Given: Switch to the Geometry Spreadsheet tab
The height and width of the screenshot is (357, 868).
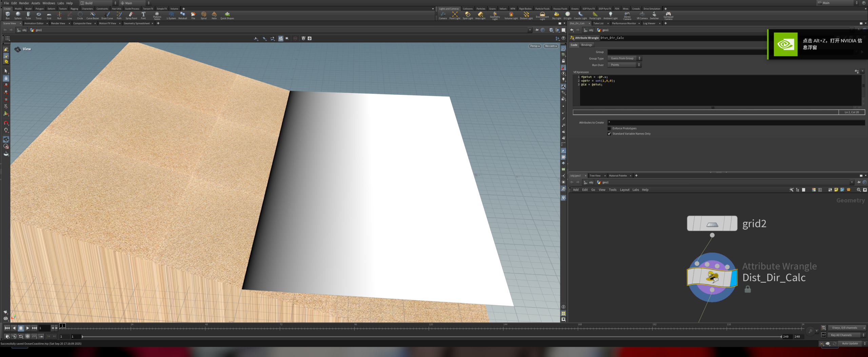Looking at the screenshot, I should coord(137,23).
